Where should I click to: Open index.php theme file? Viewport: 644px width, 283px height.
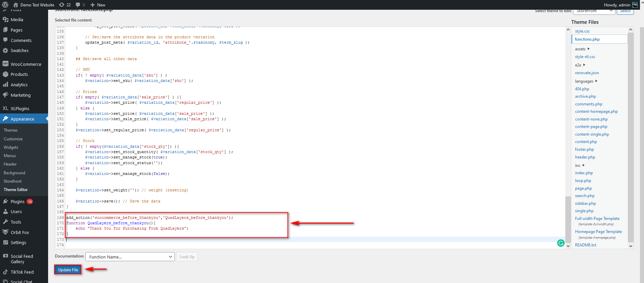(584, 173)
